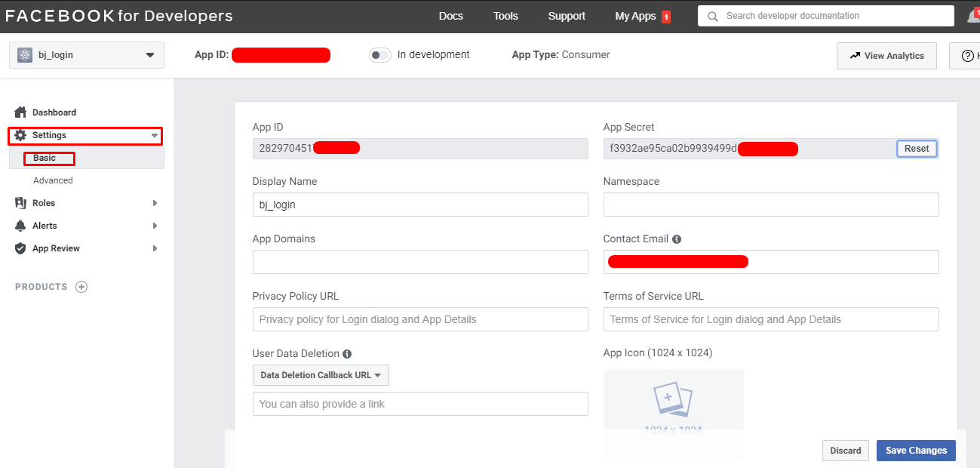Add a product with the PRODUCTS plus icon
The image size is (980, 468).
pyautogui.click(x=81, y=286)
